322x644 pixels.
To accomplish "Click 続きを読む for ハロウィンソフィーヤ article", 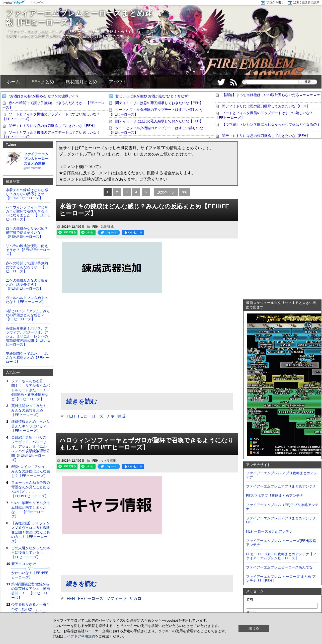I will [x=82, y=584].
